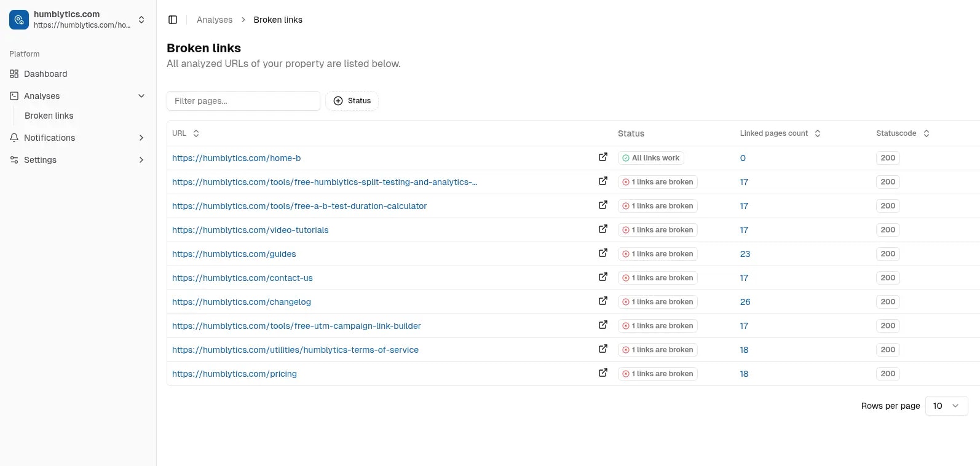Expand the Settings section arrow
The height and width of the screenshot is (466, 980).
pyautogui.click(x=141, y=160)
